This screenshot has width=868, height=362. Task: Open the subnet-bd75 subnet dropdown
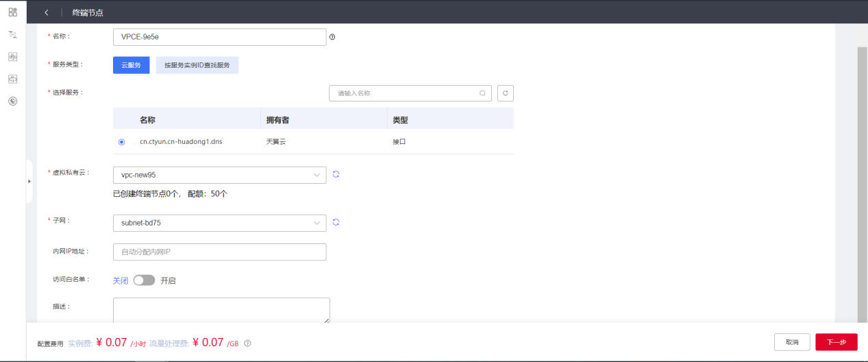tap(219, 223)
